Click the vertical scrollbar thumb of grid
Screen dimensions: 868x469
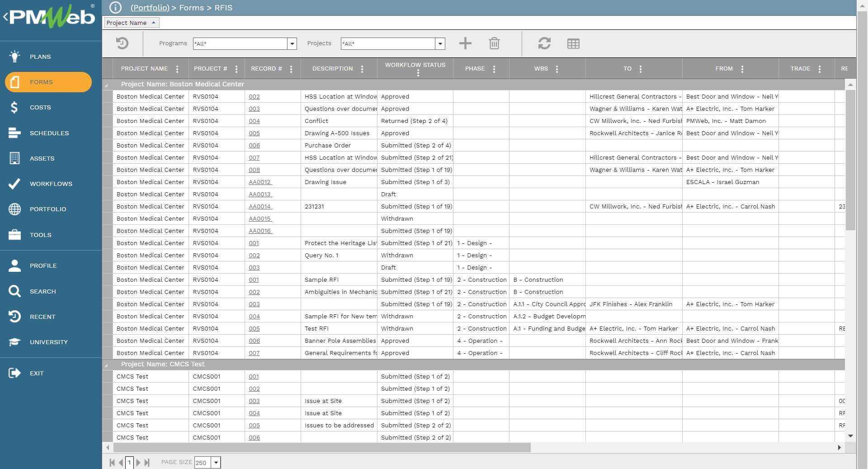point(850,160)
